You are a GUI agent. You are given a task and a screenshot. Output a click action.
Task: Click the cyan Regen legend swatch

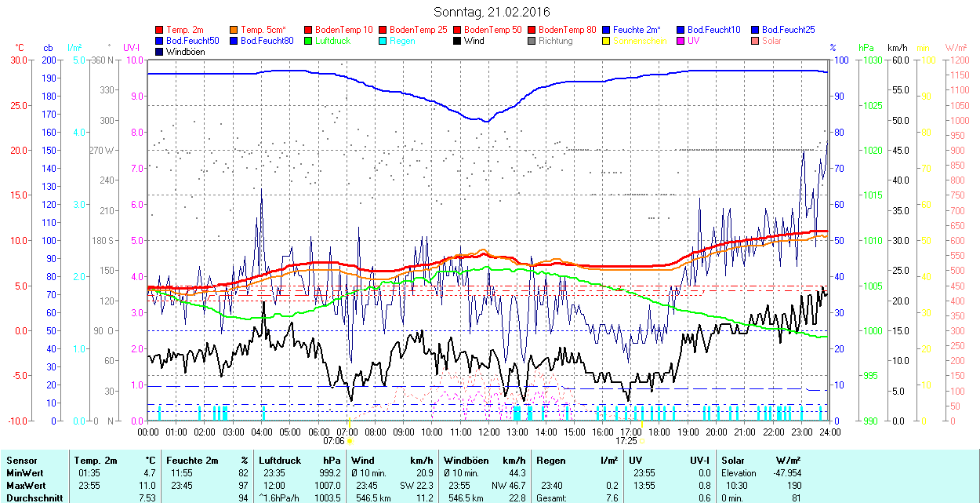[383, 41]
